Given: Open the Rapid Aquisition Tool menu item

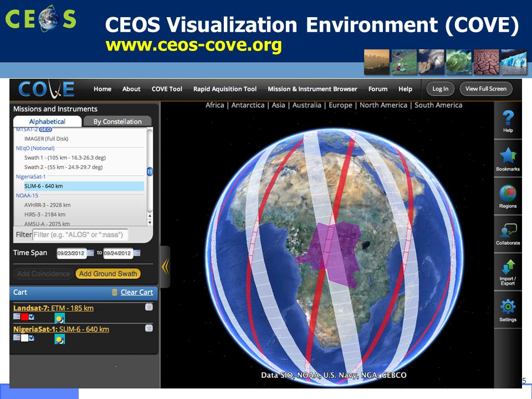Looking at the screenshot, I should tap(225, 89).
